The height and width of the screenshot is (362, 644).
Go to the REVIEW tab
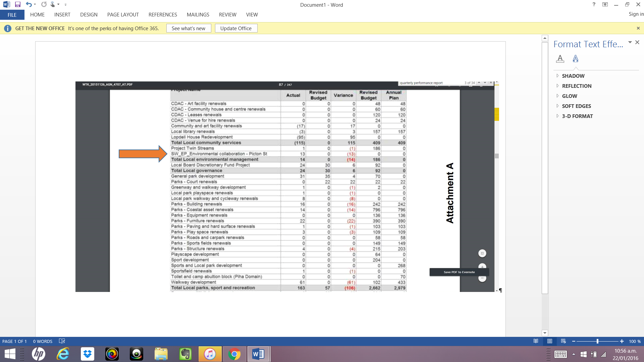pyautogui.click(x=228, y=15)
